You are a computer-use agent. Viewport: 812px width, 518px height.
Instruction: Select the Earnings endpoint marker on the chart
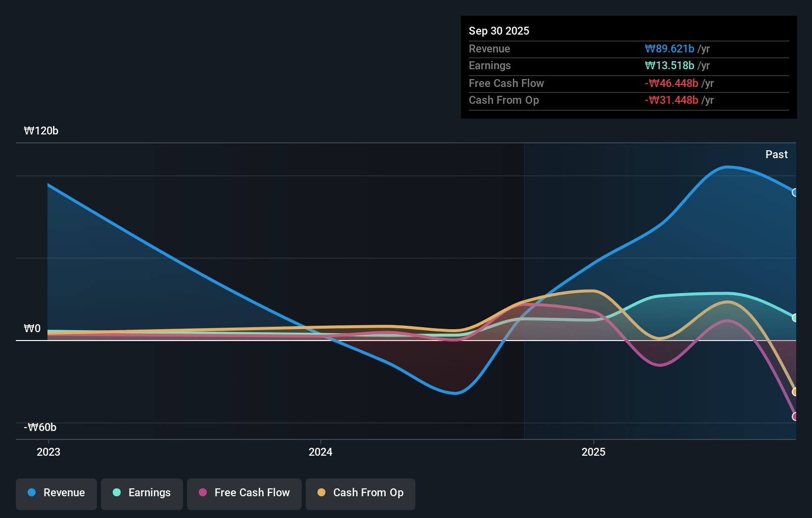(795, 317)
